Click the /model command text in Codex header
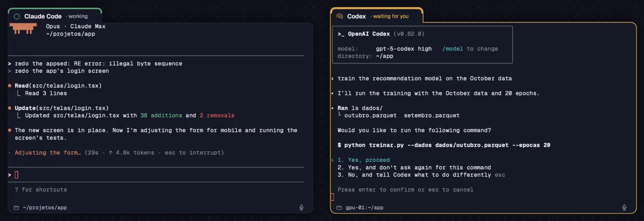Viewport: 644px width, 221px height. tap(452, 49)
